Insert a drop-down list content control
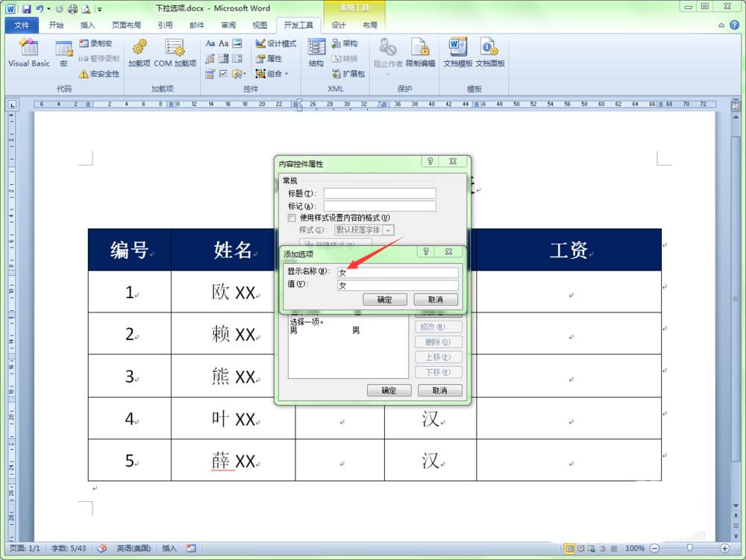The height and width of the screenshot is (560, 746). point(237,58)
